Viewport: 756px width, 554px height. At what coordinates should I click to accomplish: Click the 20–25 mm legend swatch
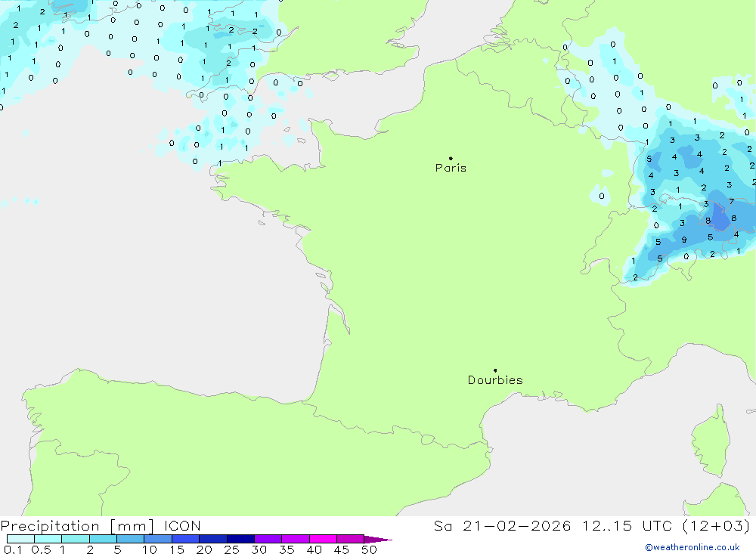[213, 539]
